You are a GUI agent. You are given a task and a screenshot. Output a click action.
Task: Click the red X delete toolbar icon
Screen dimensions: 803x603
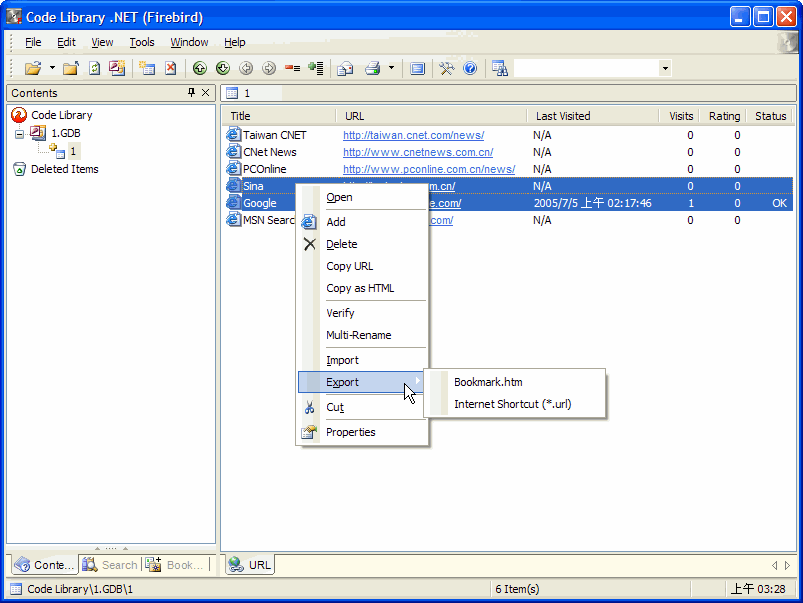click(x=171, y=68)
